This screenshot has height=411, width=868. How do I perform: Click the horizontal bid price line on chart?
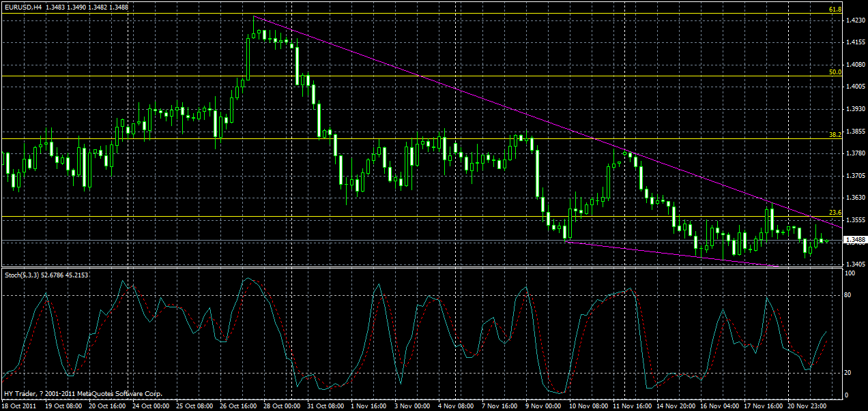point(409,240)
